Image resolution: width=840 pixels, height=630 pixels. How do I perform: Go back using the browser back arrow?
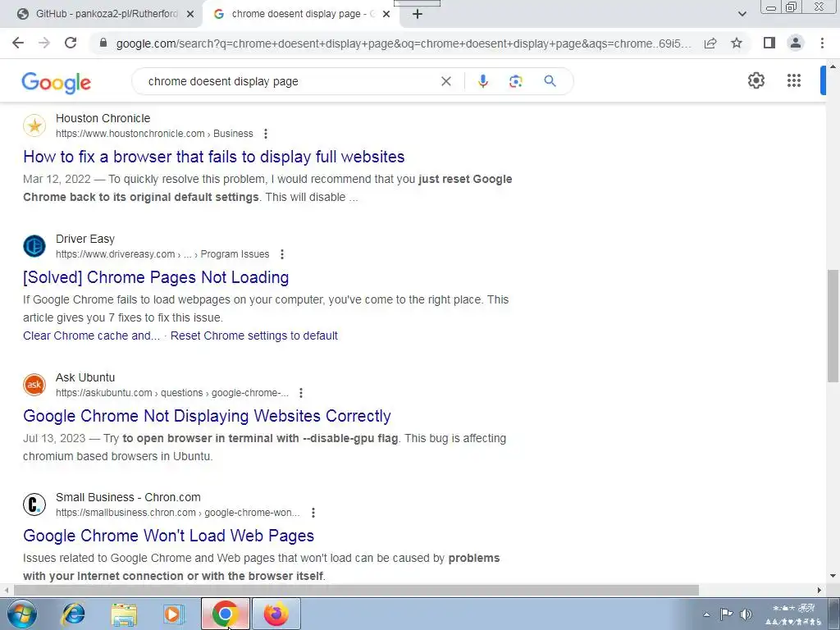click(18, 43)
